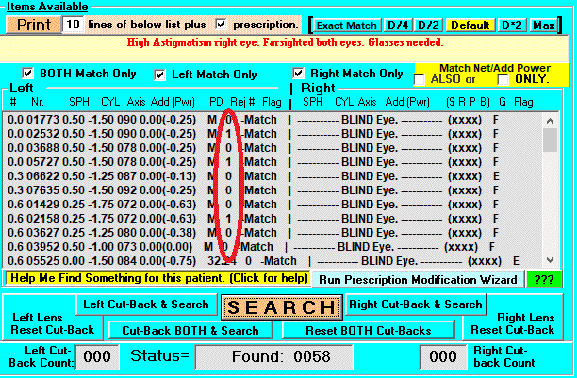Screen dimensions: 577x378
Task: Click the big SEARCH button
Action: pyautogui.click(x=282, y=307)
